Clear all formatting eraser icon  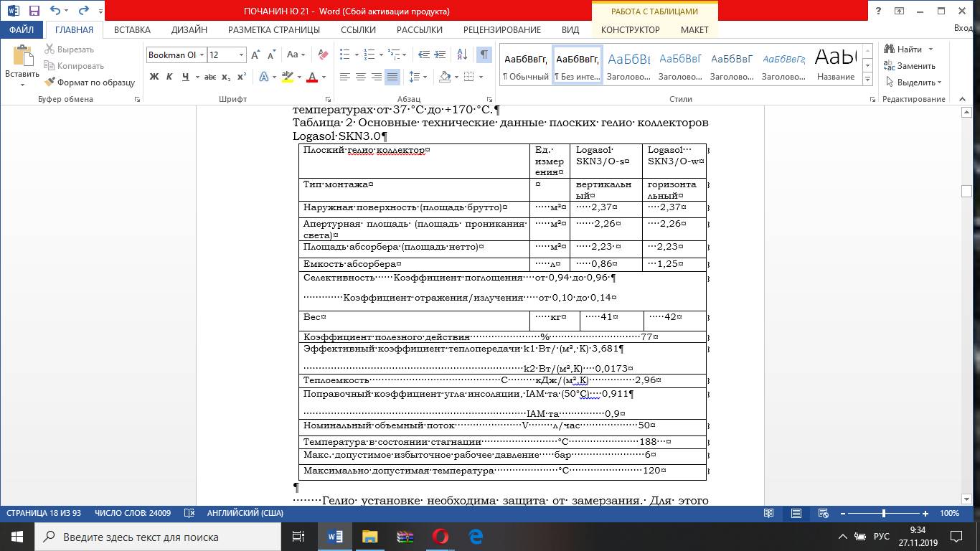pos(323,55)
